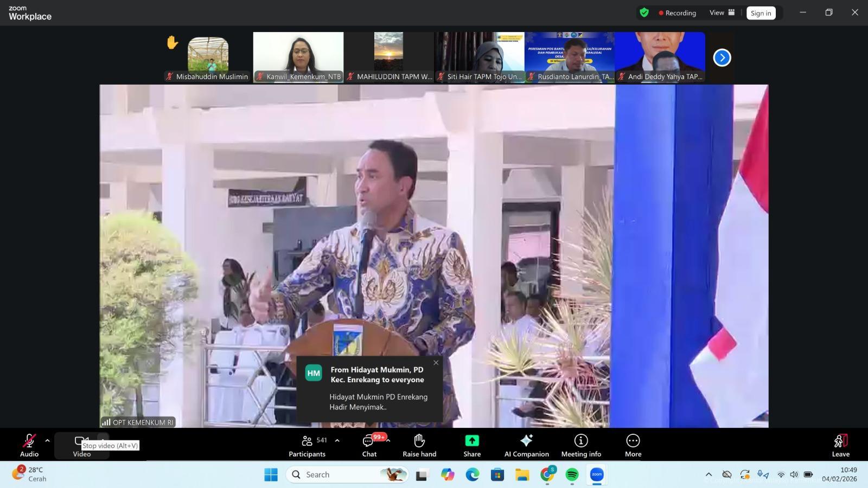Image resolution: width=868 pixels, height=488 pixels.
Task: Expand the participants options caret
Action: coord(337,440)
